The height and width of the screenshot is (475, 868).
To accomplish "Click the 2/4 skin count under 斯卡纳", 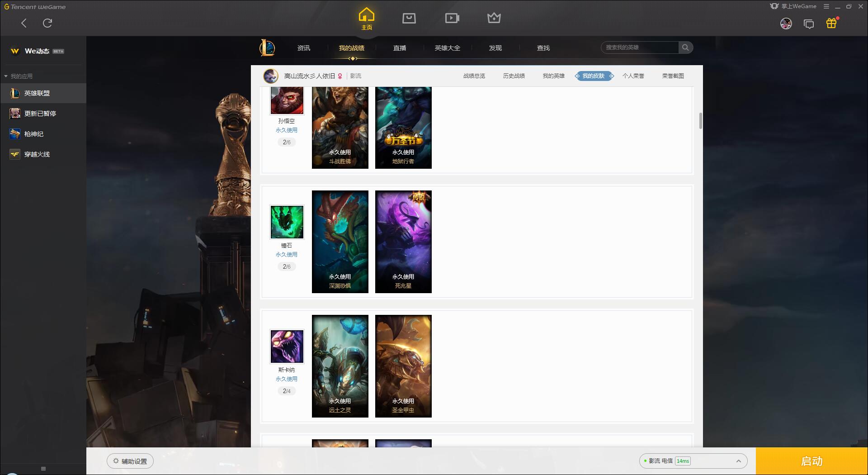I will (x=287, y=391).
